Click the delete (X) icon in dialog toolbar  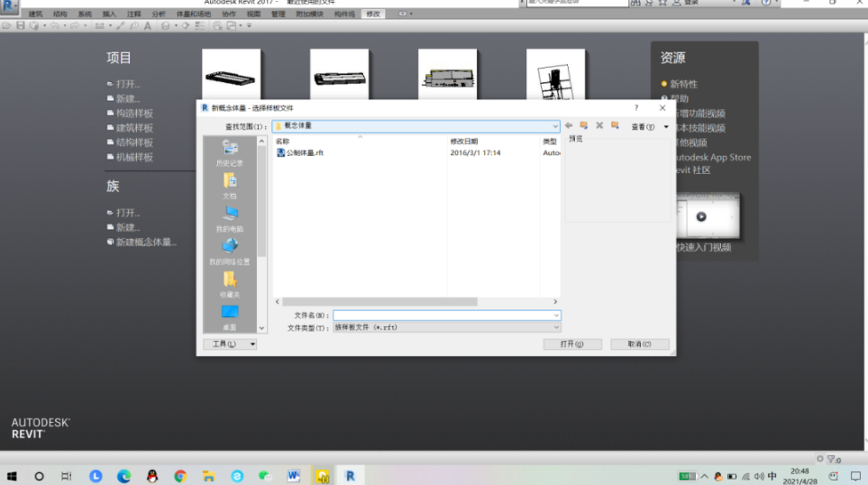click(599, 126)
